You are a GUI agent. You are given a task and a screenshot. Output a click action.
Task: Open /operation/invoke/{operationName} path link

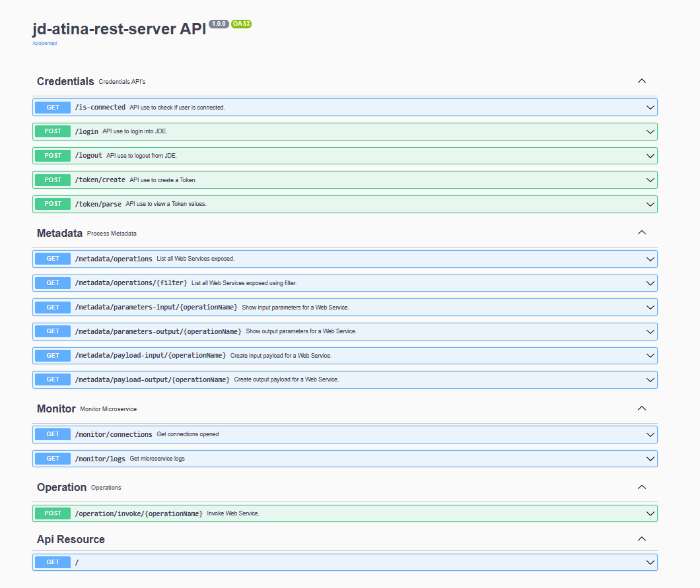click(x=139, y=513)
